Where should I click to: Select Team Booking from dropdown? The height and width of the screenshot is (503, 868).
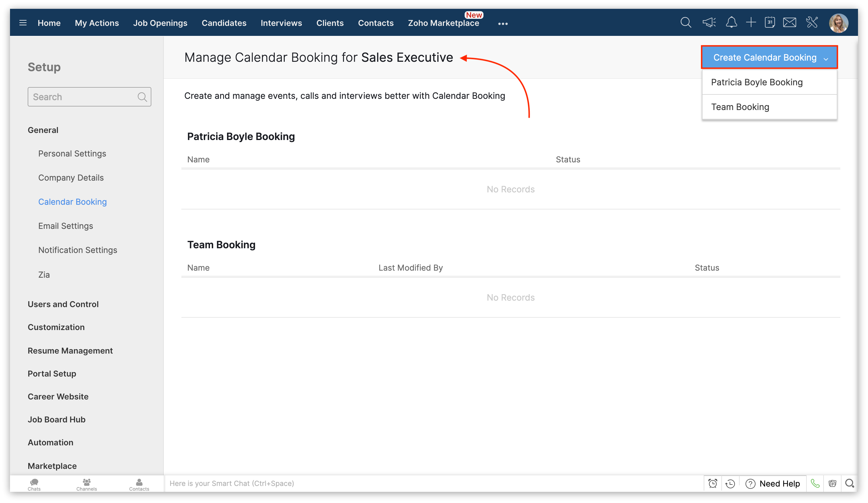point(769,107)
